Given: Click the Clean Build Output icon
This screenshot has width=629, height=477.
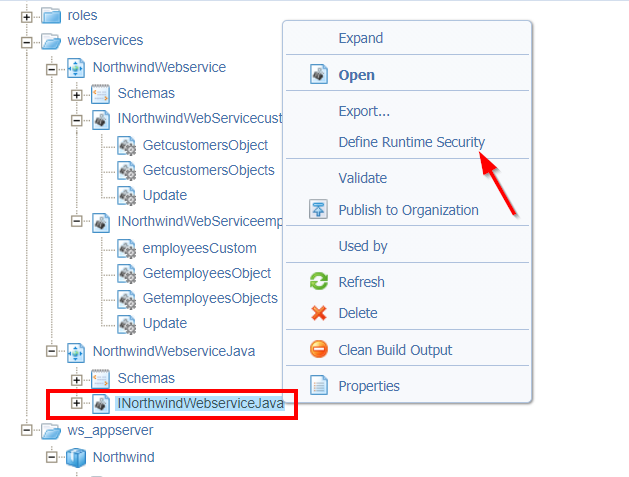Looking at the screenshot, I should click(x=319, y=350).
